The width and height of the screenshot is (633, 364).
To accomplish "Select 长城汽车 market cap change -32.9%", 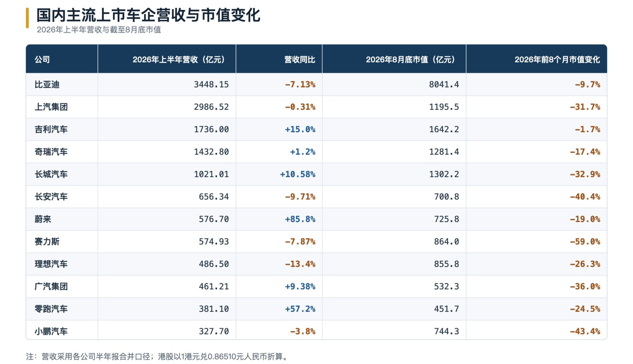I will pos(585,174).
